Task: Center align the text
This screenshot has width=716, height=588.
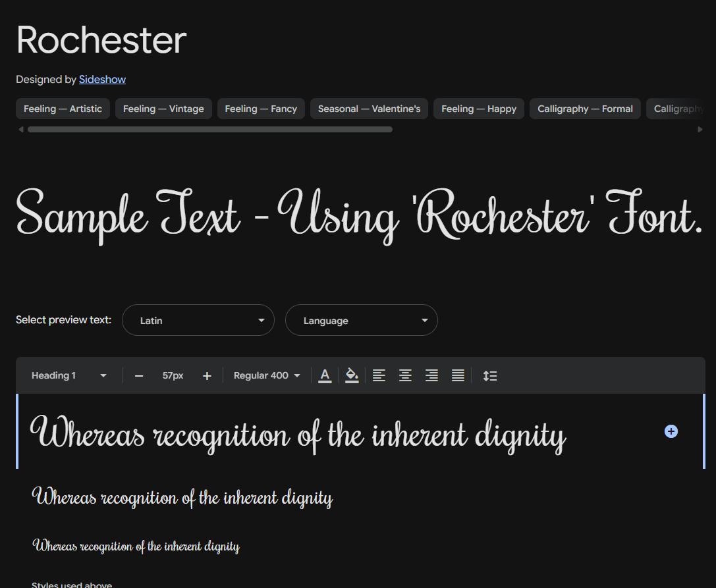Action: click(x=405, y=376)
